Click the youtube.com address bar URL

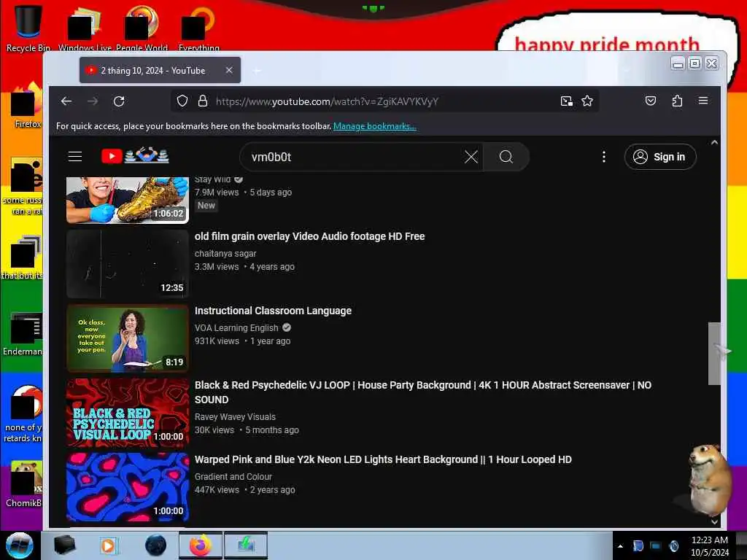[x=327, y=101]
